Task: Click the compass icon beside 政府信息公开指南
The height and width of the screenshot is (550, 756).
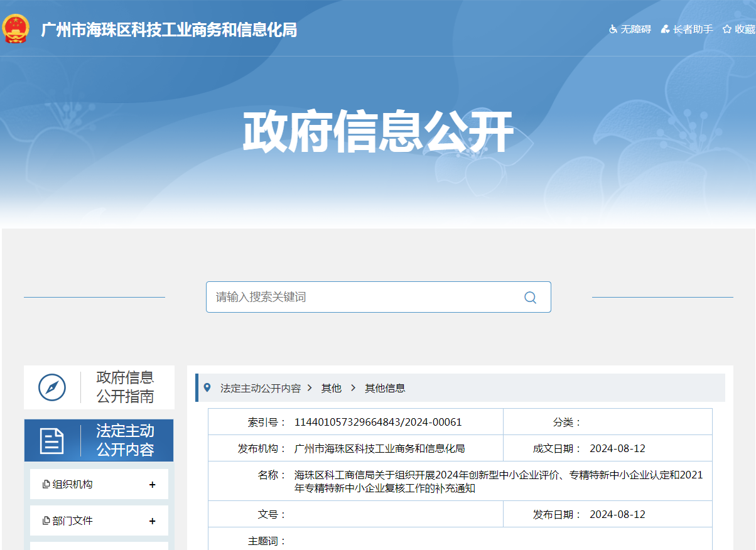Action: click(x=52, y=387)
